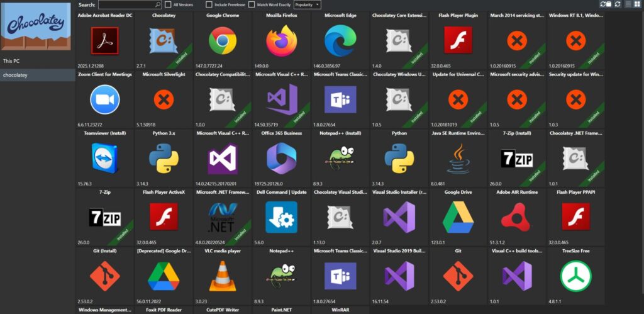Open the Adobe Acrobat Reader DC package tile
Image resolution: width=644 pixels, height=314 pixels.
[x=105, y=40]
